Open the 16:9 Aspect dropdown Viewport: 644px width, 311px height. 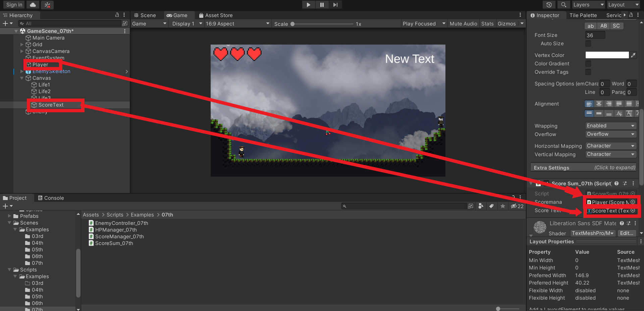(237, 24)
